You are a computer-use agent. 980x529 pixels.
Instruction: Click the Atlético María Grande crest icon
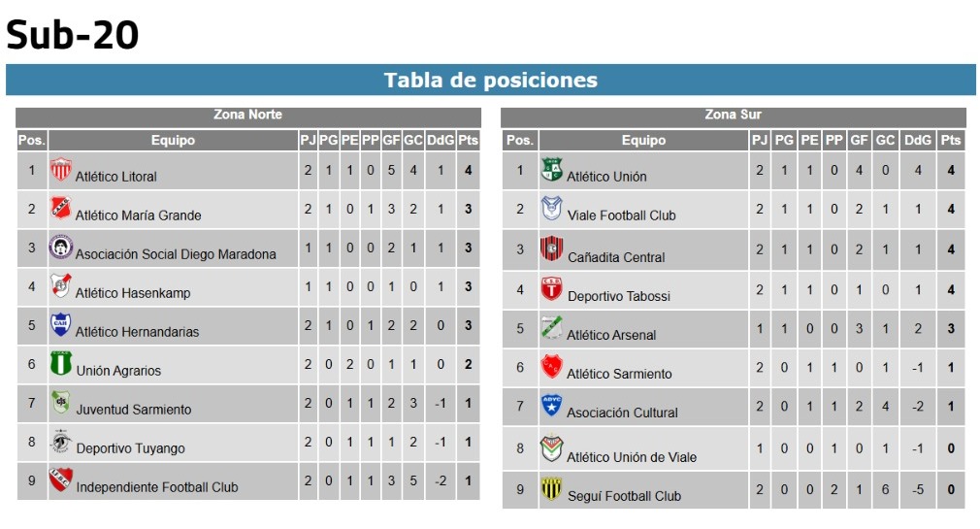60,209
